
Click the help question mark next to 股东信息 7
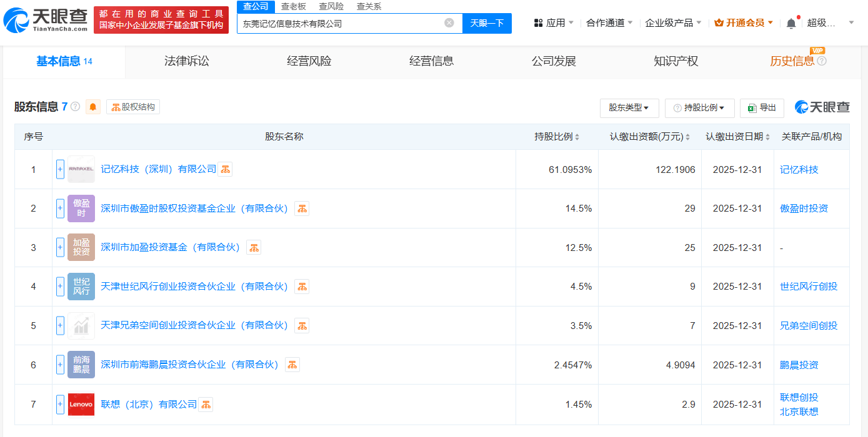75,106
